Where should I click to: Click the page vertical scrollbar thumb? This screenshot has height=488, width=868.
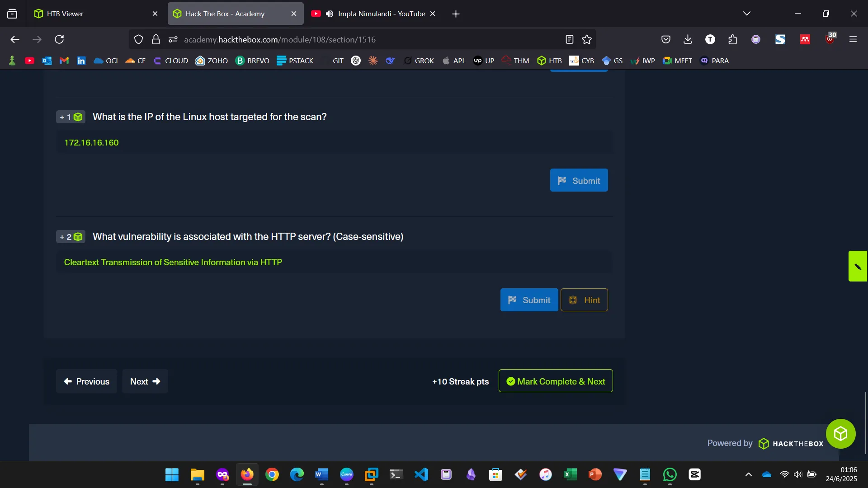pos(865,422)
